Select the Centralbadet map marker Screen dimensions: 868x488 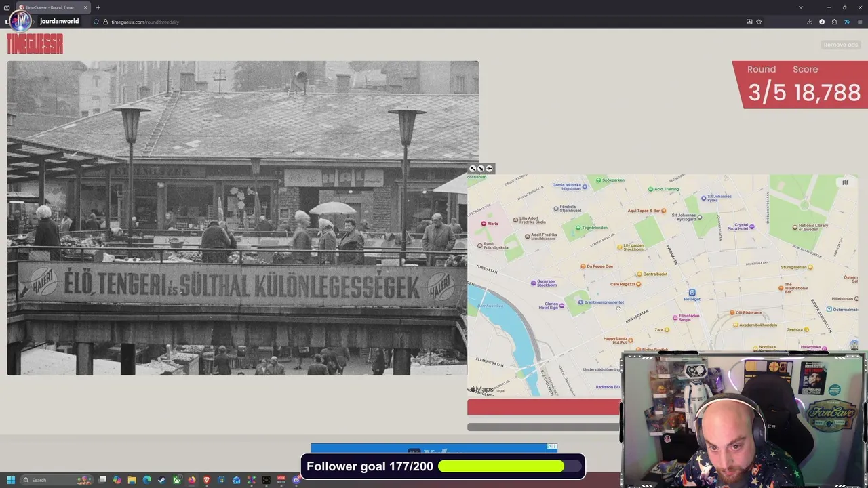(639, 274)
